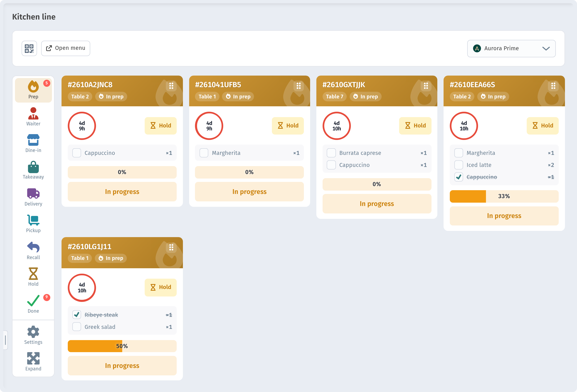This screenshot has width=577, height=392.
Task: Open the Aurora Prime location dropdown
Action: 512,49
